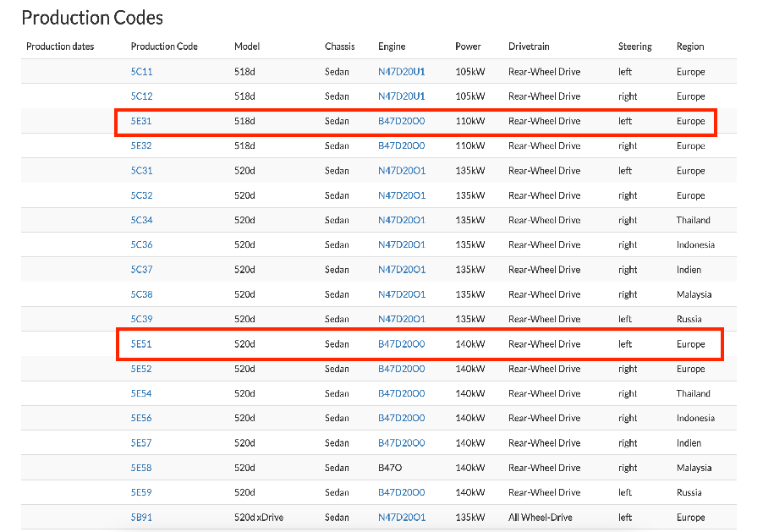Click the 5C37 production code link
The width and height of the screenshot is (763, 532).
(x=141, y=270)
